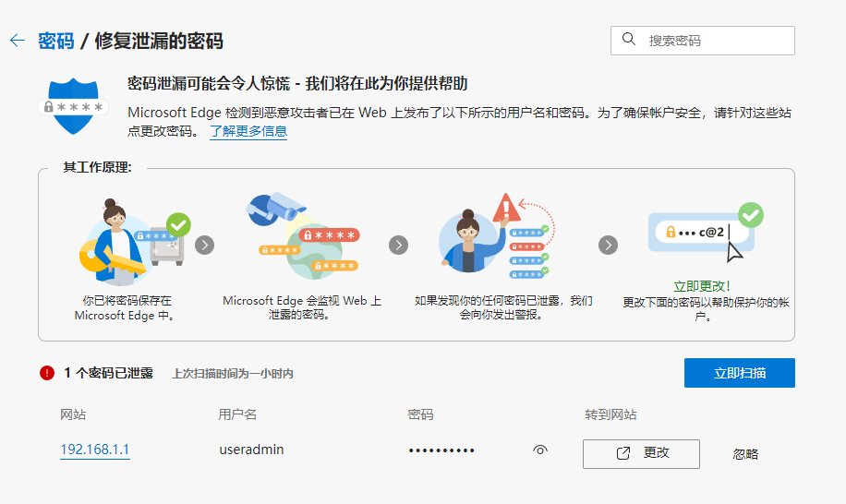Go back using the left arrow icon
The width and height of the screenshot is (846, 504).
point(18,41)
